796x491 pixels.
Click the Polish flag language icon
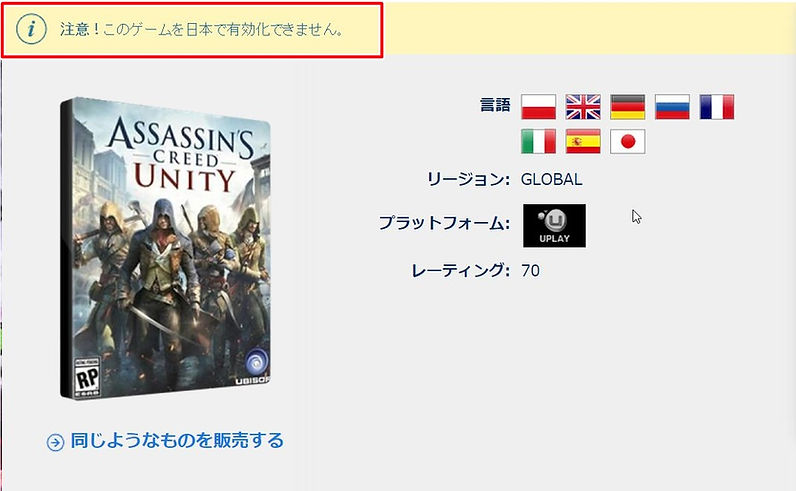(x=538, y=107)
